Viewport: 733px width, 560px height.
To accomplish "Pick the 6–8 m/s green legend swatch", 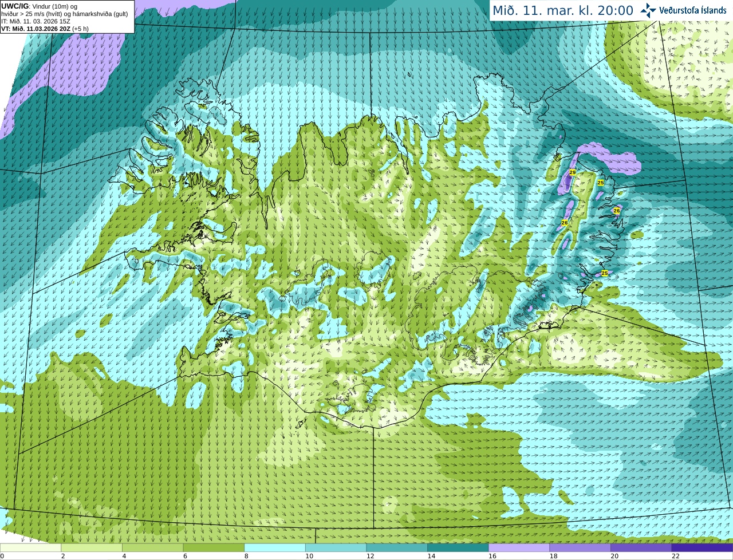I will pyautogui.click(x=214, y=548).
